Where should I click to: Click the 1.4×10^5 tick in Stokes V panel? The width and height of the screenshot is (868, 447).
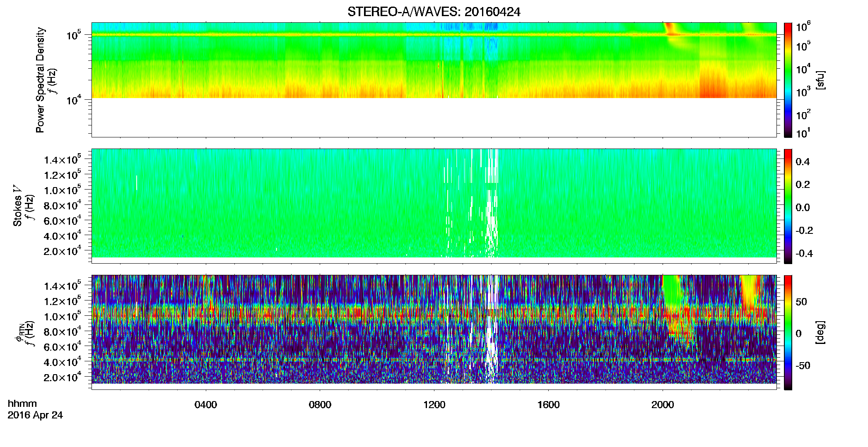63,160
